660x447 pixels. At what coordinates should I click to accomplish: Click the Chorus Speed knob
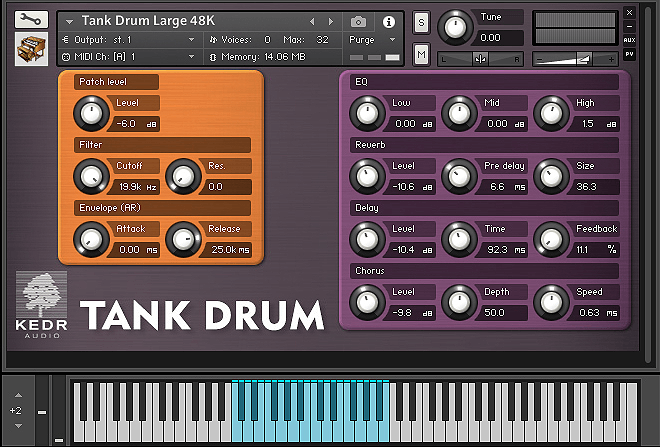point(551,303)
